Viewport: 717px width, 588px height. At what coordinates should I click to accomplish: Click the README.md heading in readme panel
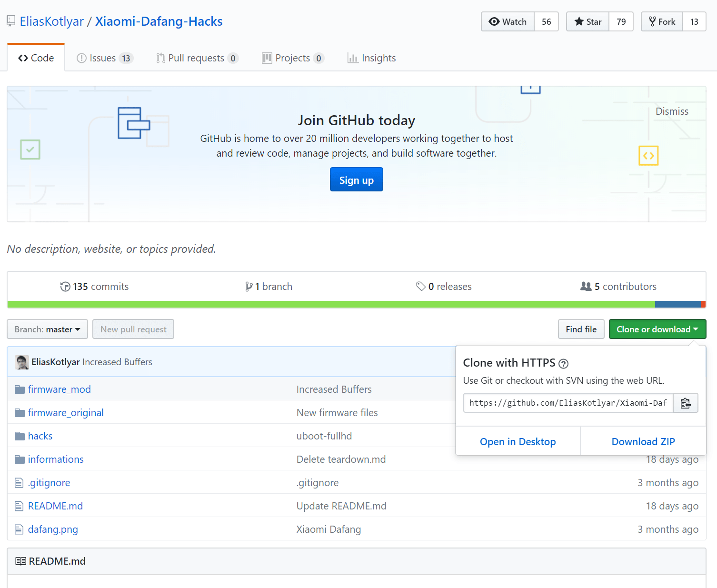click(57, 561)
